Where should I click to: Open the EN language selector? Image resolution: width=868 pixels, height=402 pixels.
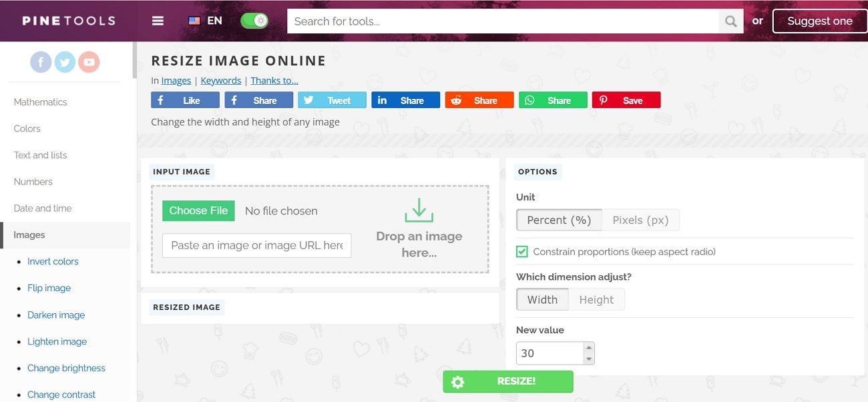(x=205, y=21)
